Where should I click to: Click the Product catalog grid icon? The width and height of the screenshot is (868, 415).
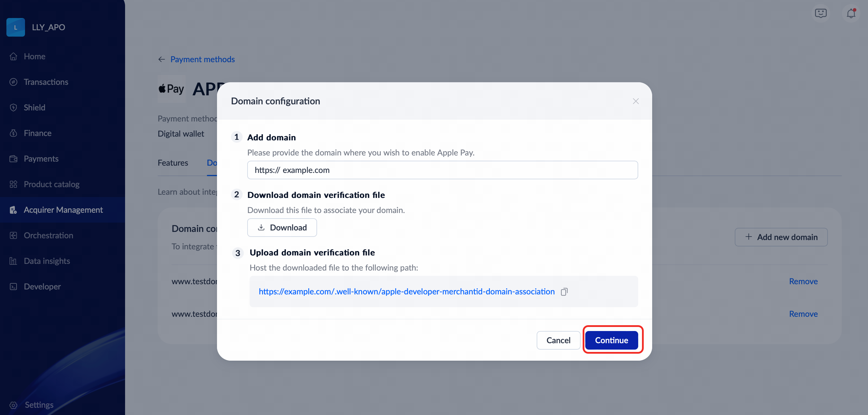pyautogui.click(x=13, y=185)
